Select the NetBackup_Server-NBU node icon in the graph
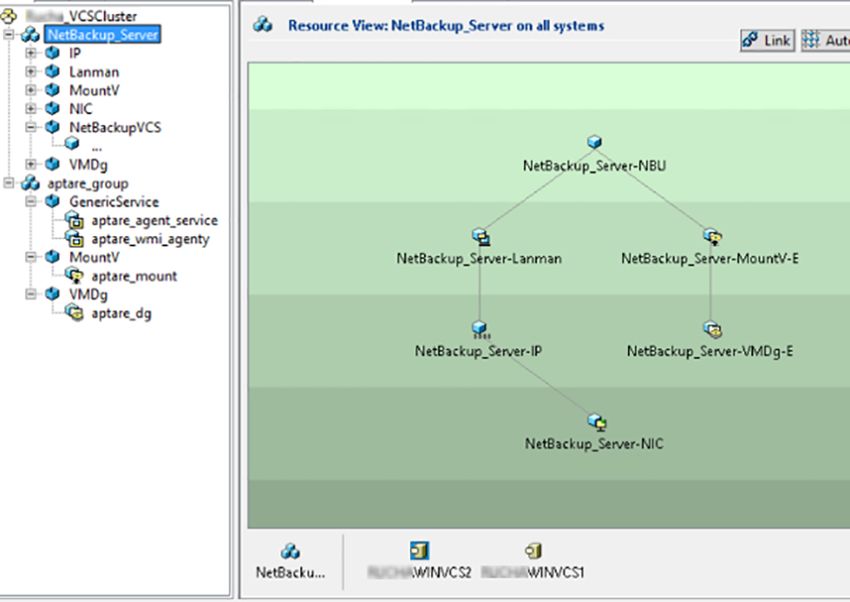The width and height of the screenshot is (850, 602). pyautogui.click(x=595, y=142)
